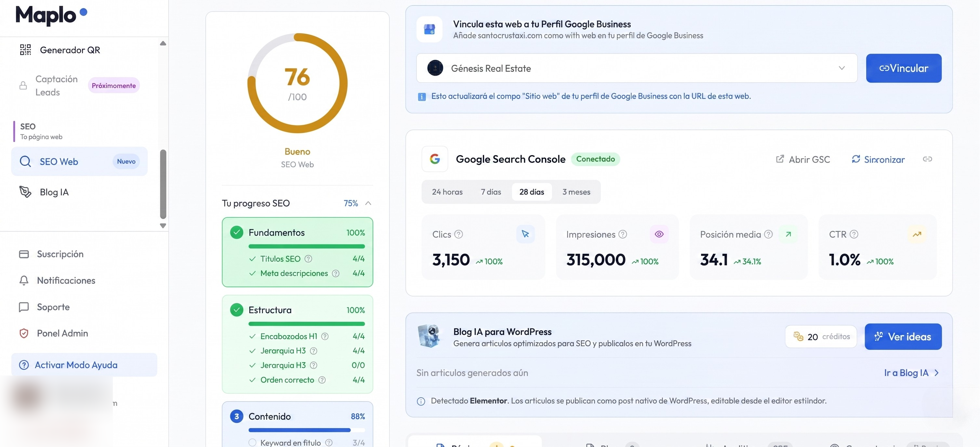Click the help icon in Activar Modo Ayuda
Screen dimensions: 980x447
[24, 365]
